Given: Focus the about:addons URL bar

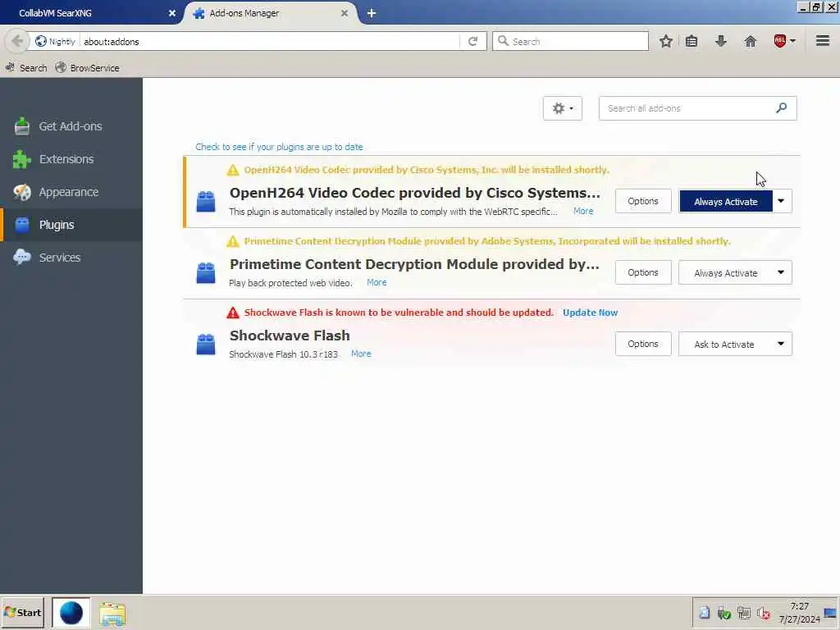Looking at the screenshot, I should click(271, 41).
